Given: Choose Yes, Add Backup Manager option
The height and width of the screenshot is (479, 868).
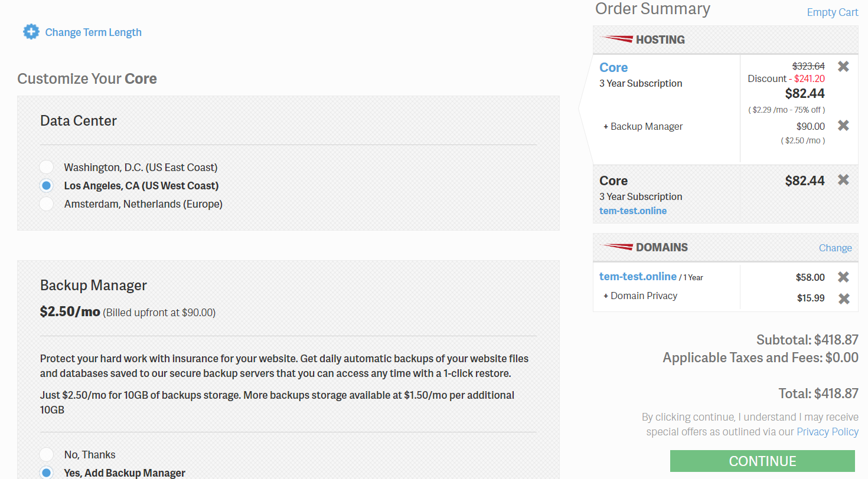Looking at the screenshot, I should (47, 473).
